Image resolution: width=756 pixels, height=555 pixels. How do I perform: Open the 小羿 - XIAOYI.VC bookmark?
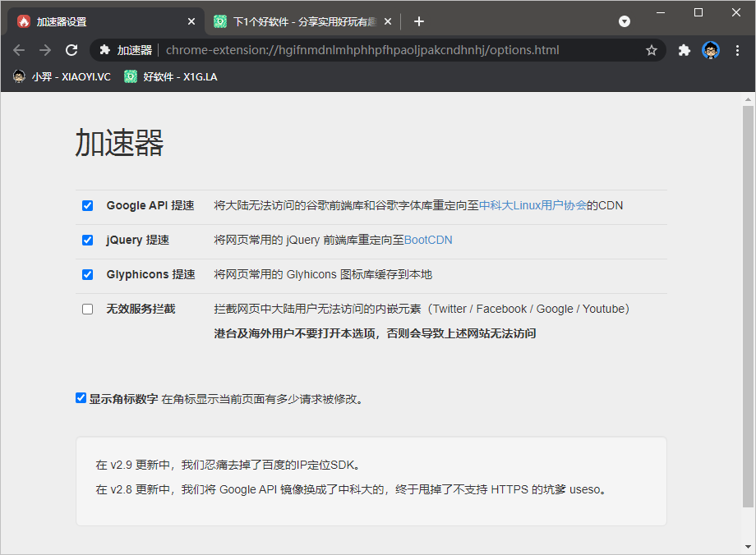click(62, 76)
